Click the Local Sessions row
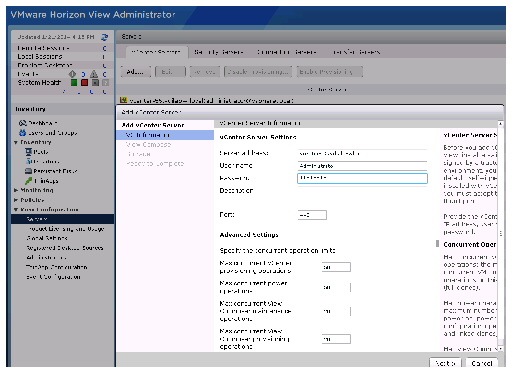 pyautogui.click(x=63, y=56)
